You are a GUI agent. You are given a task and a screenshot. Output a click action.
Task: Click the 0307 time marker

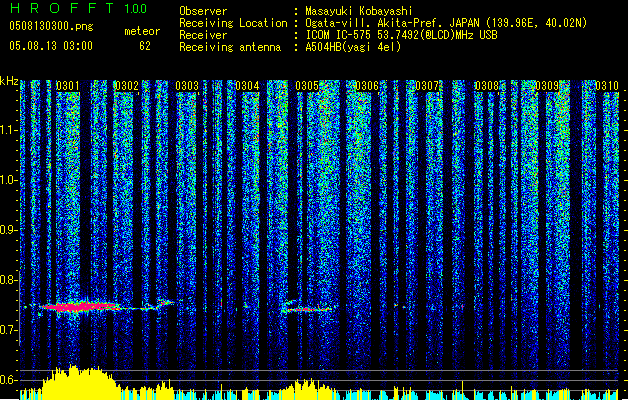[x=427, y=86]
